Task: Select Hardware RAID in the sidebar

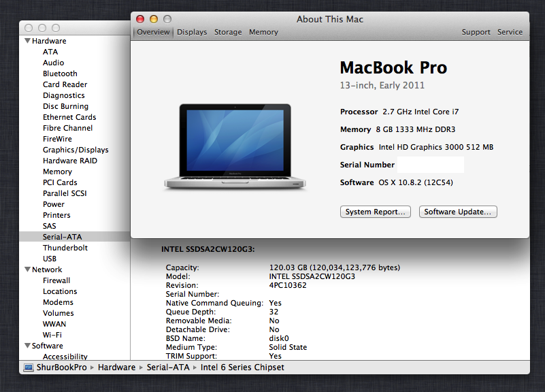Action: tap(70, 161)
